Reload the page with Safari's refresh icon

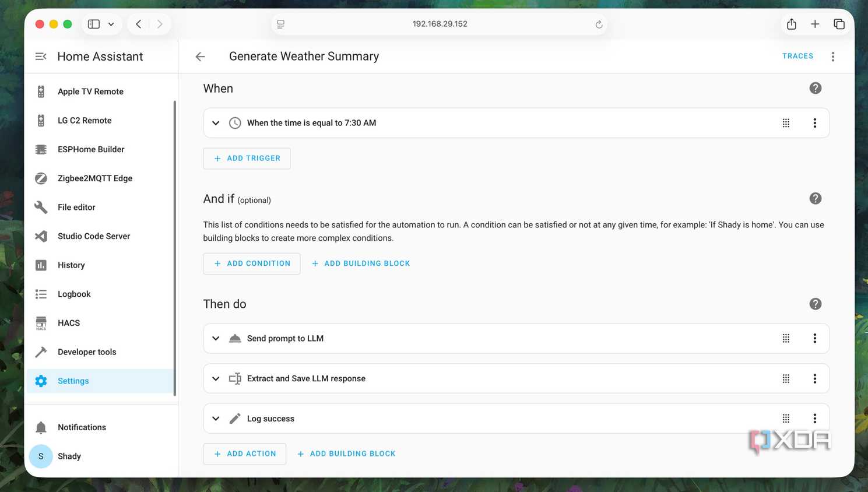tap(599, 24)
